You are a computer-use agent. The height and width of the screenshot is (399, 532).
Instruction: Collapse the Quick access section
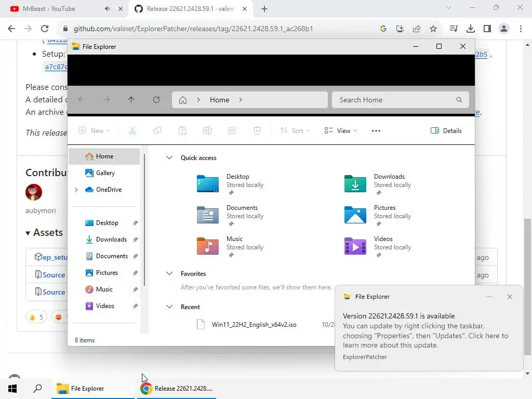coord(169,158)
